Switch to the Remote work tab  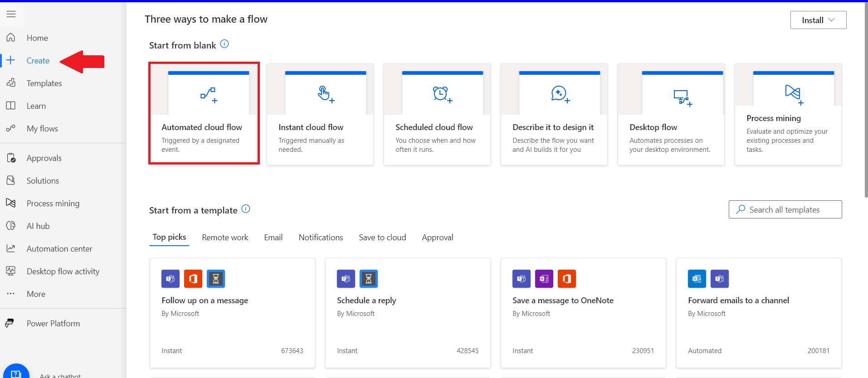(x=225, y=237)
